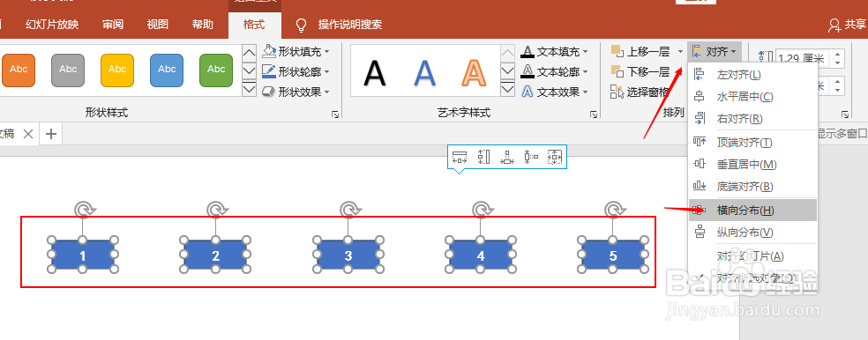Expand 文本填充 dropdown arrow
Screen dimensions: 868x340
click(585, 51)
